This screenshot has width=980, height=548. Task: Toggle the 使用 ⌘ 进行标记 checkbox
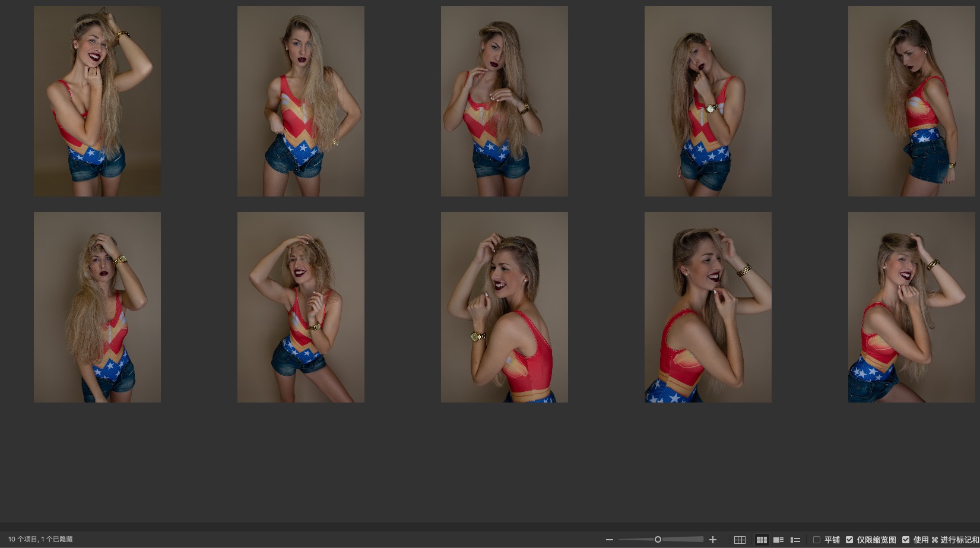point(906,540)
